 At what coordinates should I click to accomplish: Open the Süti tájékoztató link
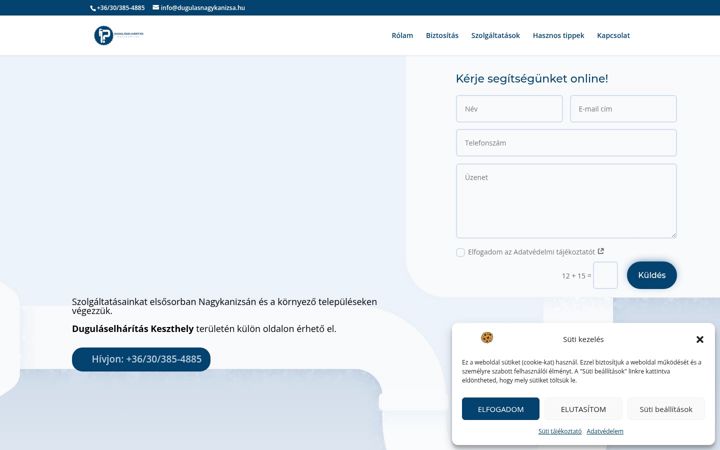pos(560,431)
